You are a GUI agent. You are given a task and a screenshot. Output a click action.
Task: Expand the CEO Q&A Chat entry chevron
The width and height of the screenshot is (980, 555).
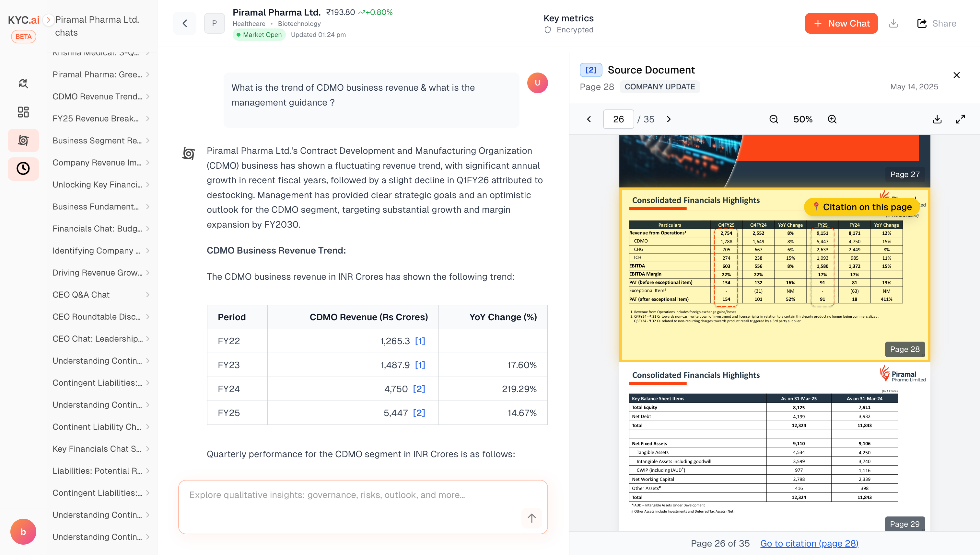point(148,294)
